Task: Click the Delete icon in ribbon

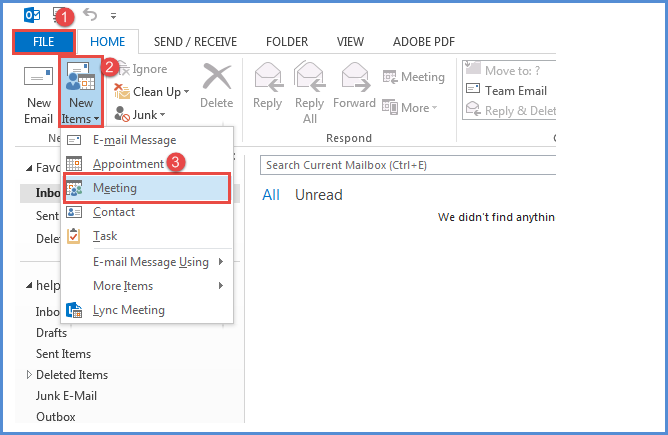Action: 216,87
